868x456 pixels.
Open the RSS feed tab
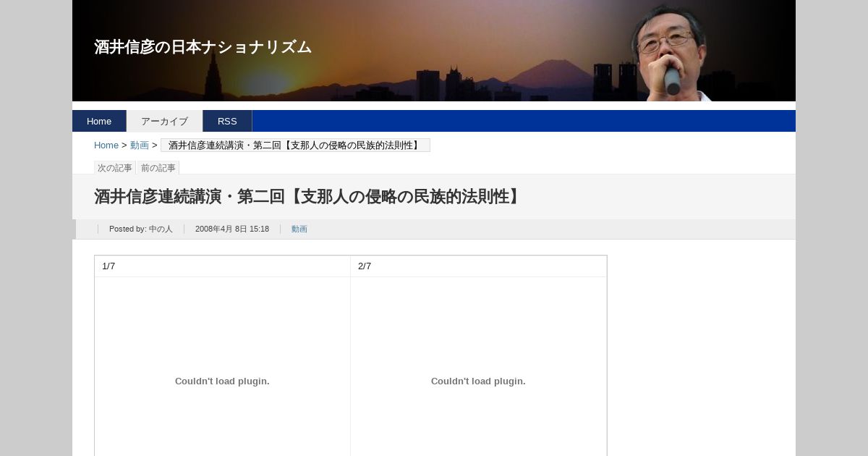coord(227,121)
